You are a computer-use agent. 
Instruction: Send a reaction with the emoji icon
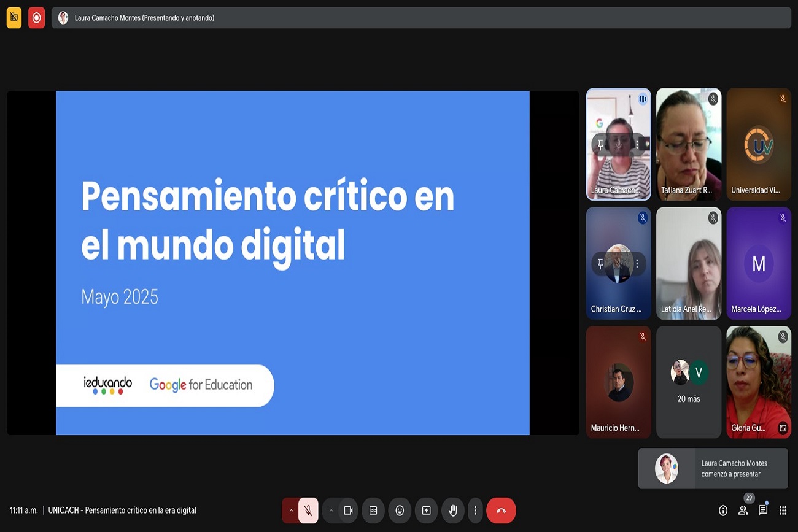coord(400,511)
